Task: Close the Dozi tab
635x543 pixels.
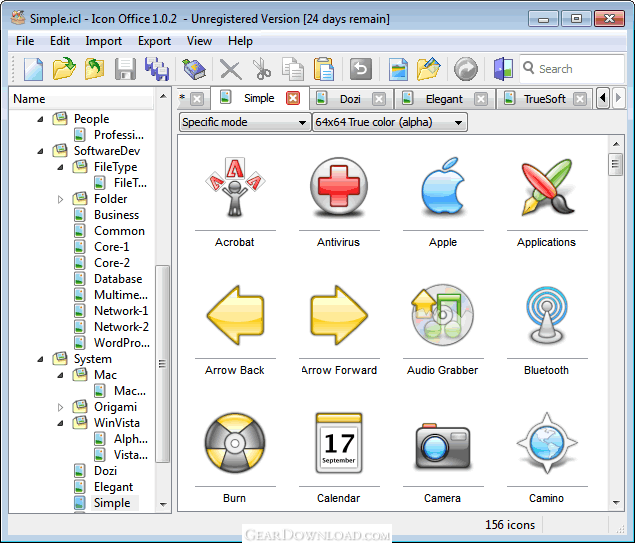Action: [x=379, y=99]
